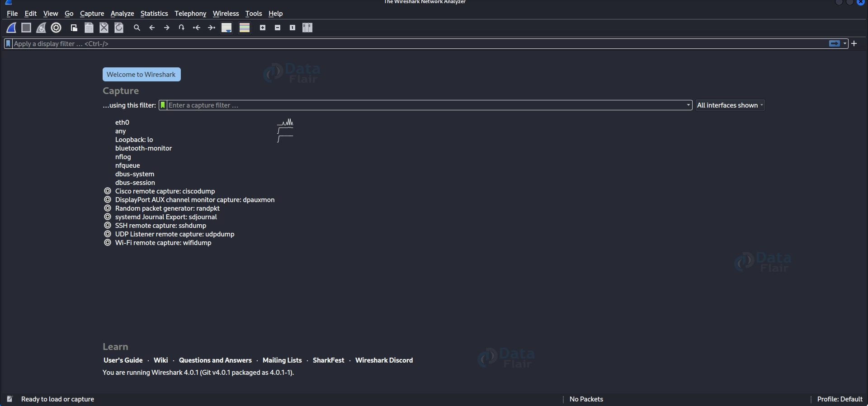Reload this capture file via toolbar icon
The width and height of the screenshot is (868, 406).
[x=119, y=28]
